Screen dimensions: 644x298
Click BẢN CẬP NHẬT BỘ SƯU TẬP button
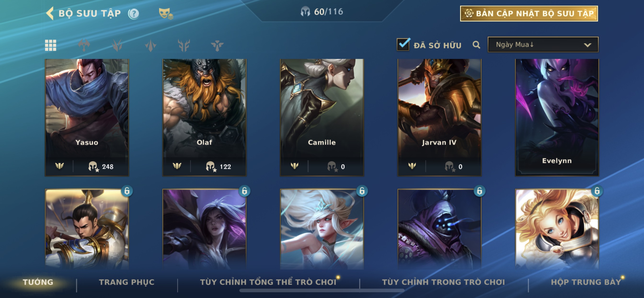click(529, 13)
